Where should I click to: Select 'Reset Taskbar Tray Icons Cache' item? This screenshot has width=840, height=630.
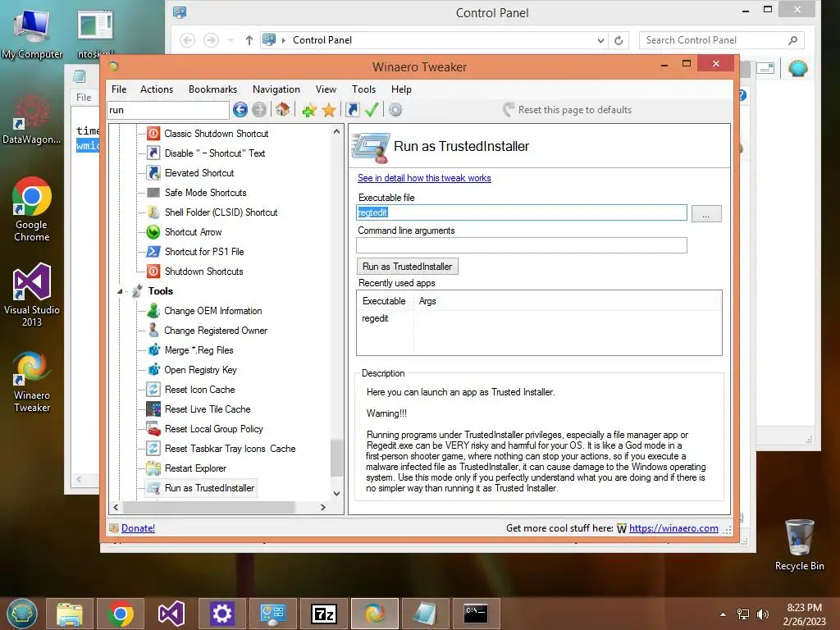(231, 449)
